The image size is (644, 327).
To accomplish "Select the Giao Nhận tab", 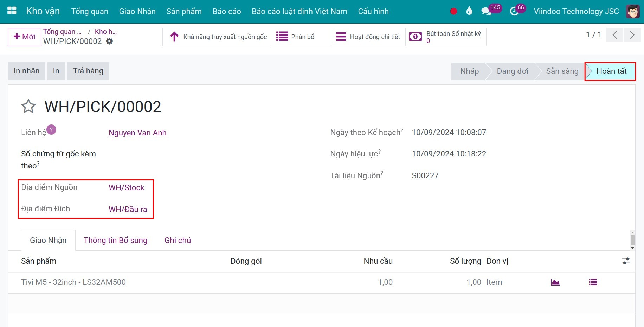I will (x=48, y=240).
